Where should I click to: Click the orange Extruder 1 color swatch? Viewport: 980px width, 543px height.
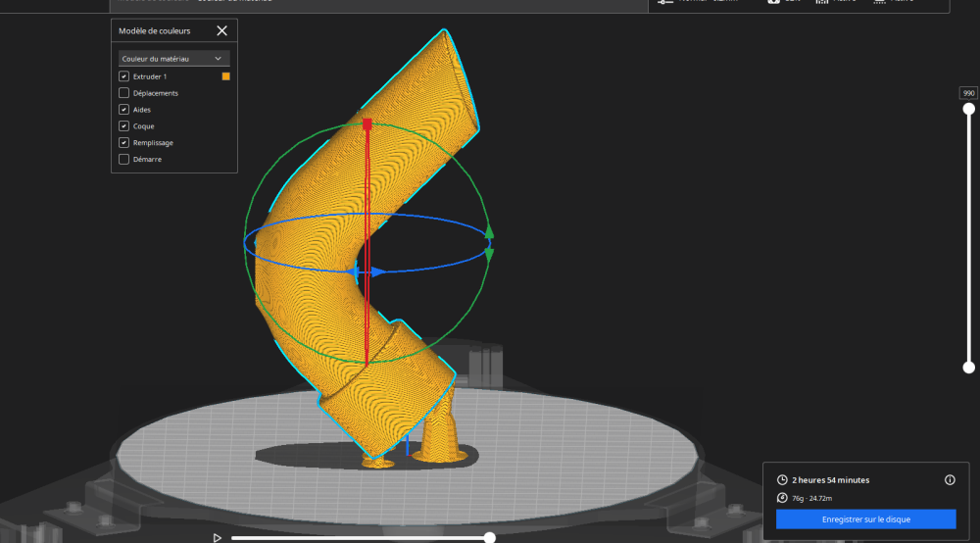tap(225, 76)
